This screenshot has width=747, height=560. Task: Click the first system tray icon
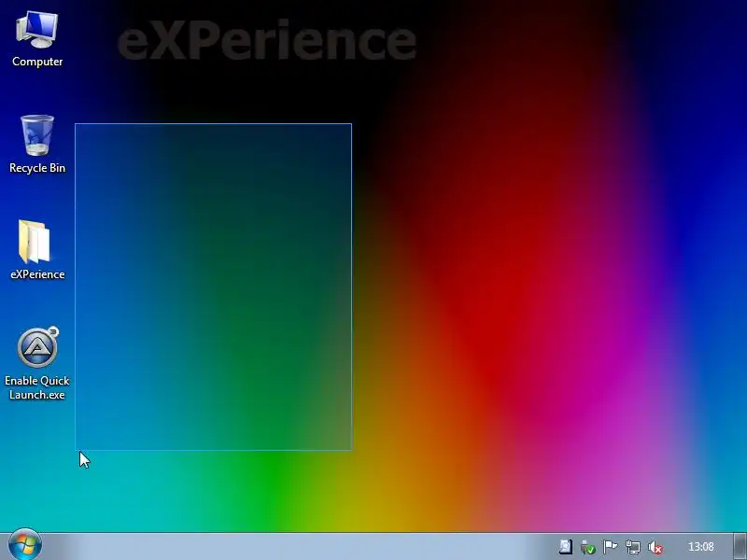click(x=566, y=547)
